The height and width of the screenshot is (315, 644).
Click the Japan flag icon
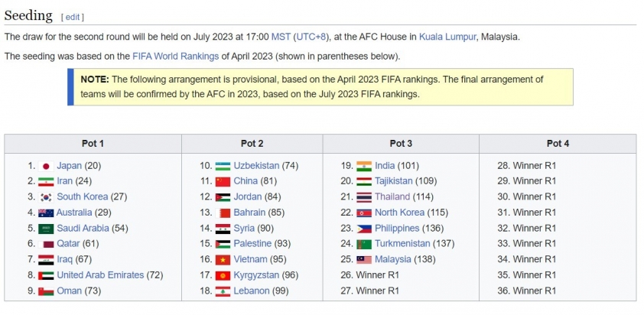point(46,167)
